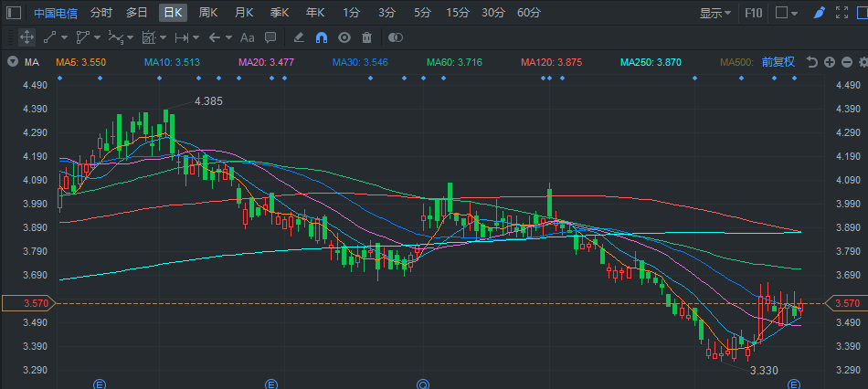Open the window layout square dropdown
This screenshot has height=389, width=868.
pyautogui.click(x=786, y=13)
